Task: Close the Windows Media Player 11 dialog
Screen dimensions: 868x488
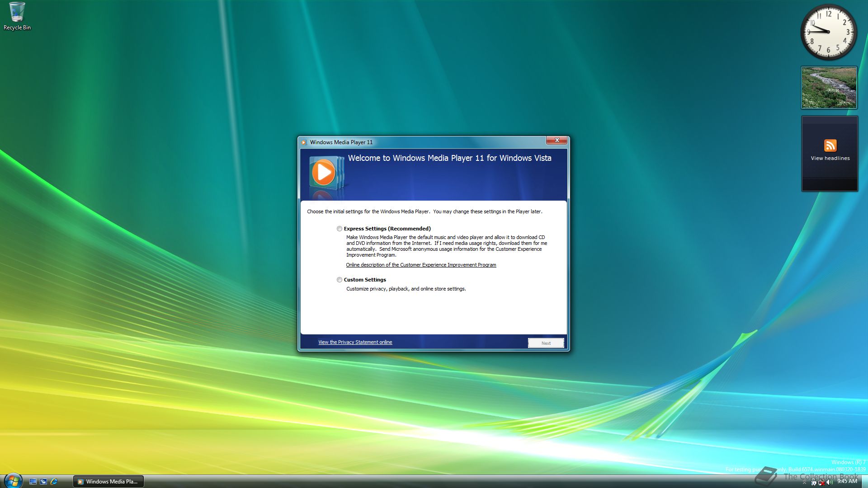Action: (557, 140)
